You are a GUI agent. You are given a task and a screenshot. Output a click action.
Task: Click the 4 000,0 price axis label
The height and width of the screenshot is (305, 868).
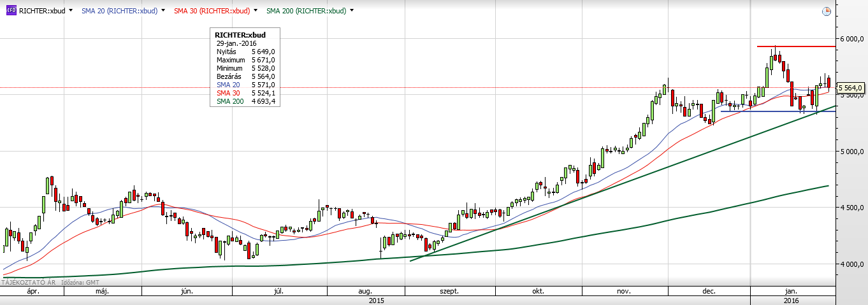click(853, 264)
